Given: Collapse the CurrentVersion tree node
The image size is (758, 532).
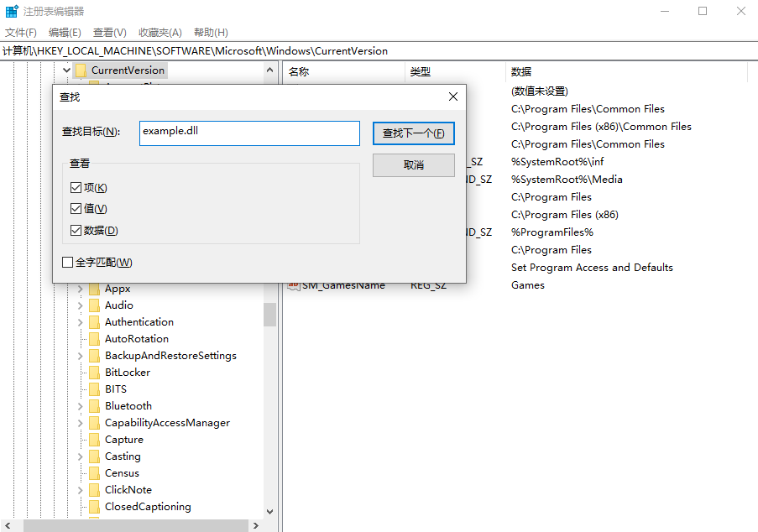Looking at the screenshot, I should click(x=67, y=70).
